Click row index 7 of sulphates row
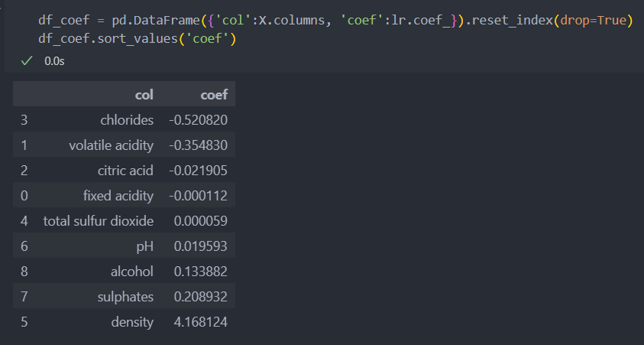The height and width of the screenshot is (345, 644). 24,297
